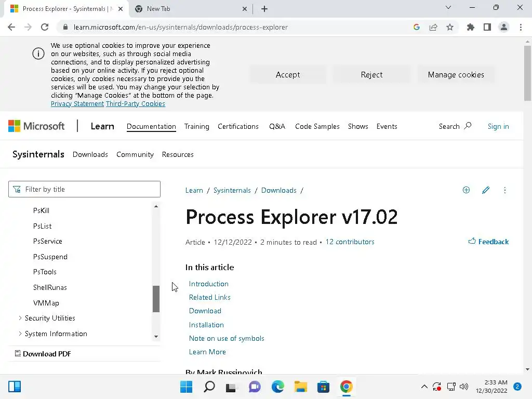This screenshot has width=532, height=399.
Task: Click the Sign in link
Action: pos(498,126)
